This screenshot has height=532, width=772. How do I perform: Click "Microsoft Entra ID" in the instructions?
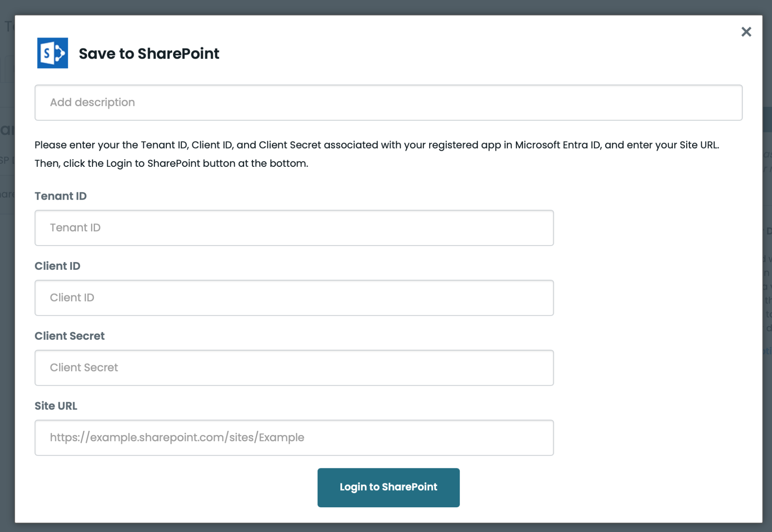click(558, 145)
